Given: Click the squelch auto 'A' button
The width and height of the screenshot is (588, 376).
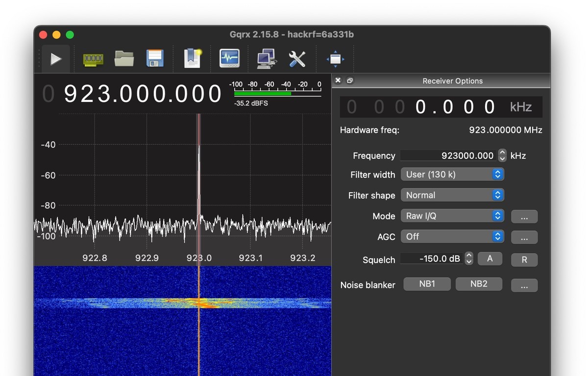Looking at the screenshot, I should click(490, 258).
